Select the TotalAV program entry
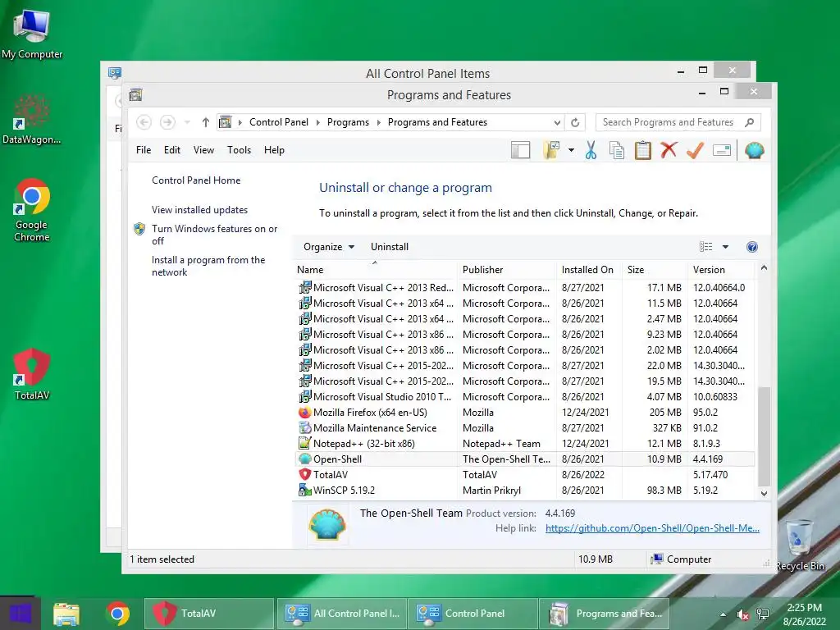Image resolution: width=840 pixels, height=630 pixels. (524, 475)
